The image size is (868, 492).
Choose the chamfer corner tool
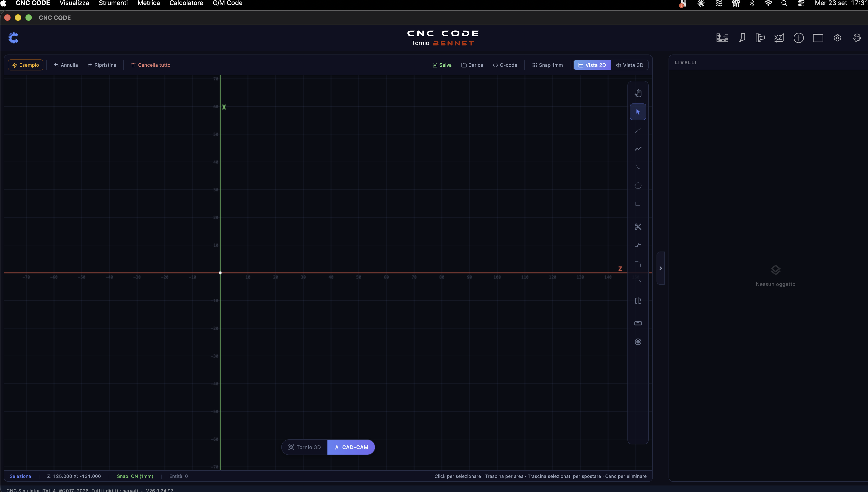pyautogui.click(x=638, y=264)
